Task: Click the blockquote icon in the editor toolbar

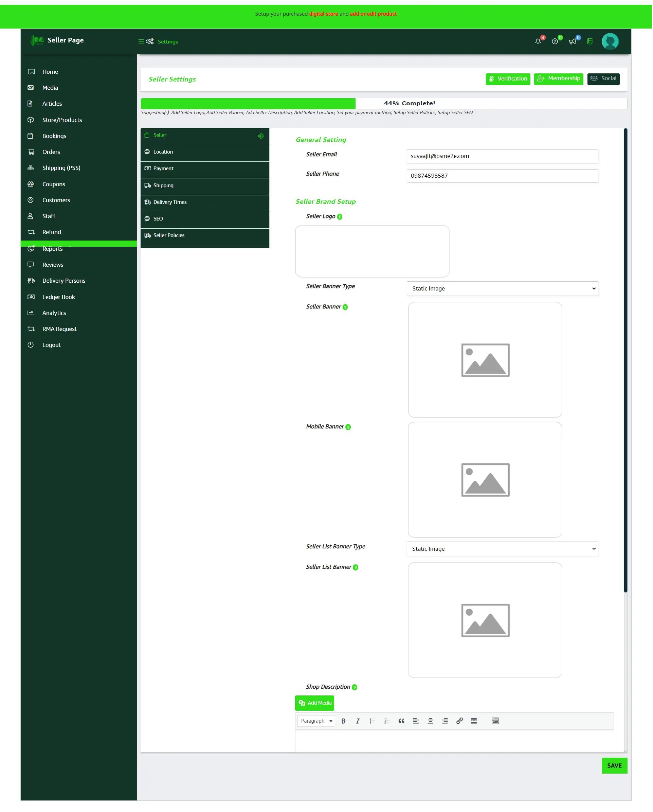Action: tap(401, 721)
